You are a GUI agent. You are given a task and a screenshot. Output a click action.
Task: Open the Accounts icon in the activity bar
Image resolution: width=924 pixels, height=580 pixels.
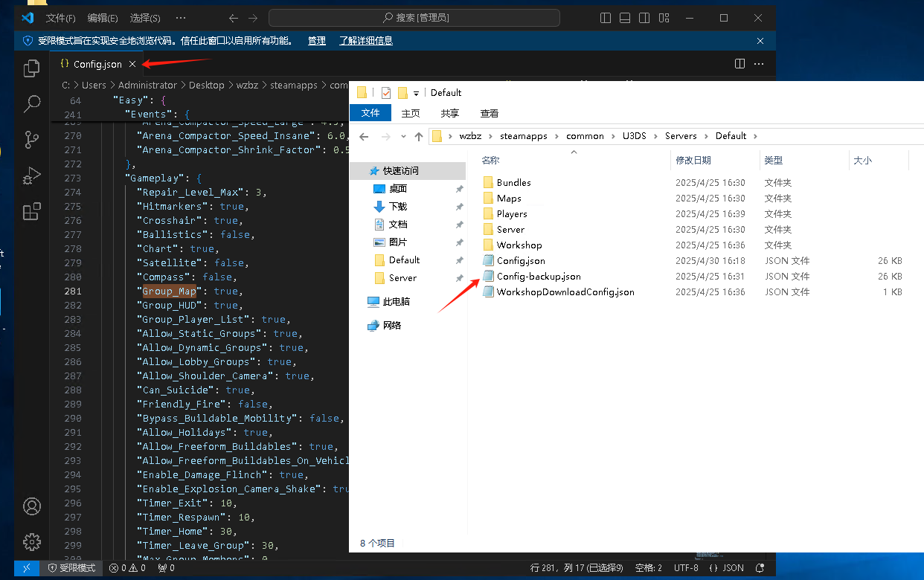click(x=32, y=506)
